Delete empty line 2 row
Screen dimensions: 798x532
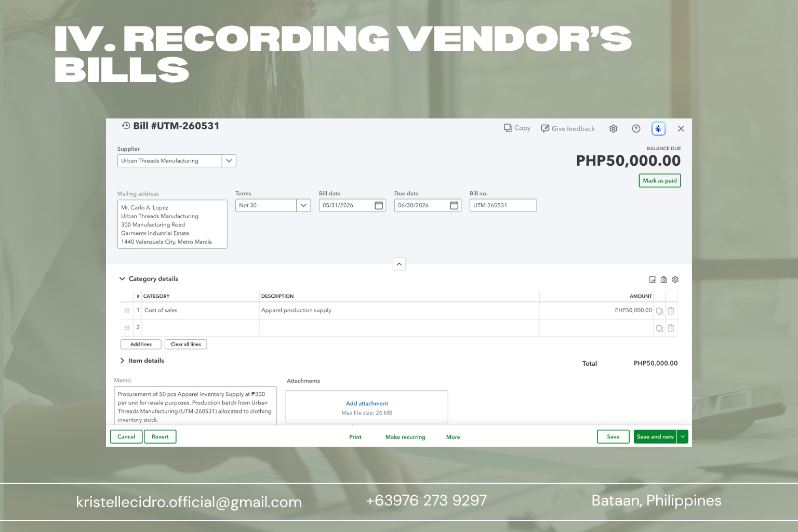[x=671, y=328]
